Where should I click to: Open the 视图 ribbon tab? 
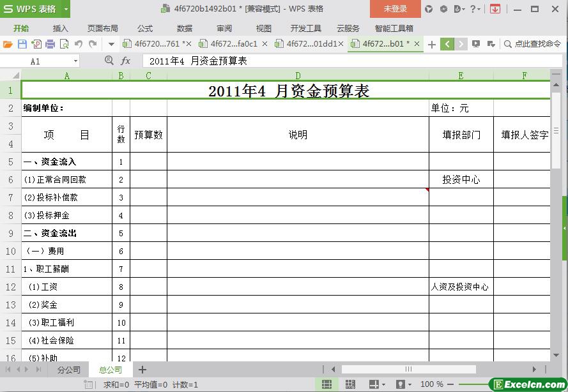coord(264,28)
